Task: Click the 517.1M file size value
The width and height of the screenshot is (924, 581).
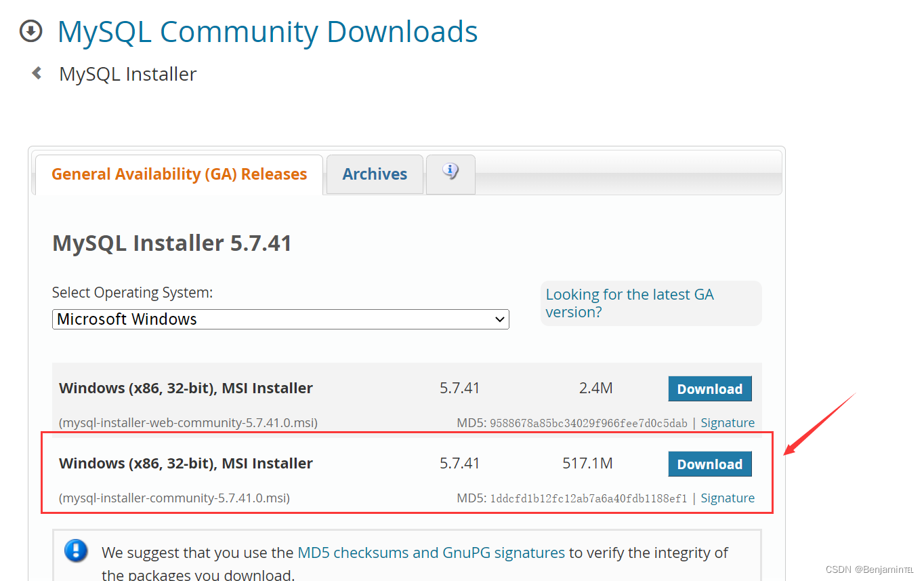Action: [x=587, y=464]
